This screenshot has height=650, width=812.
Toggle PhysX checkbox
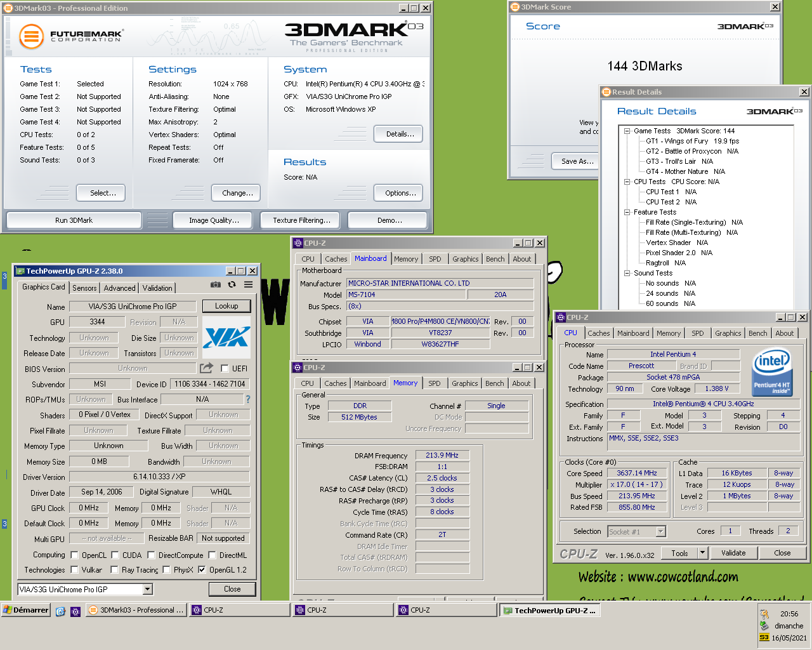[166, 570]
